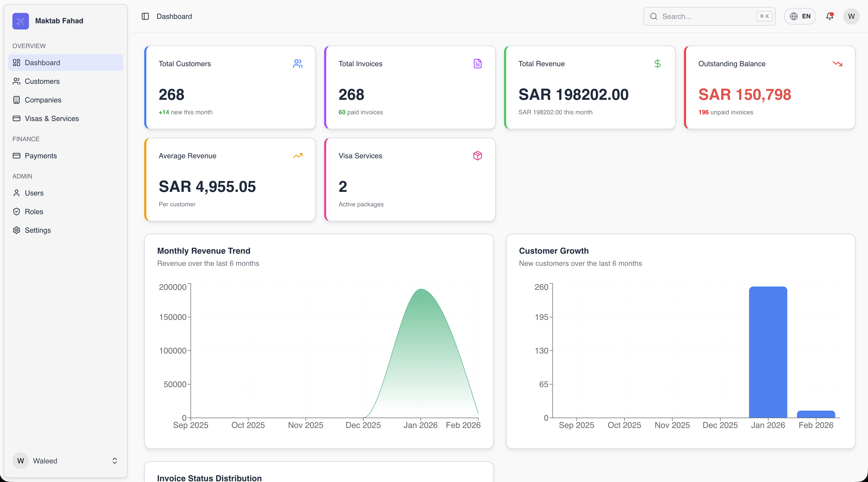The image size is (868, 482).
Task: Click the Total Invoices document icon
Action: pyautogui.click(x=477, y=64)
